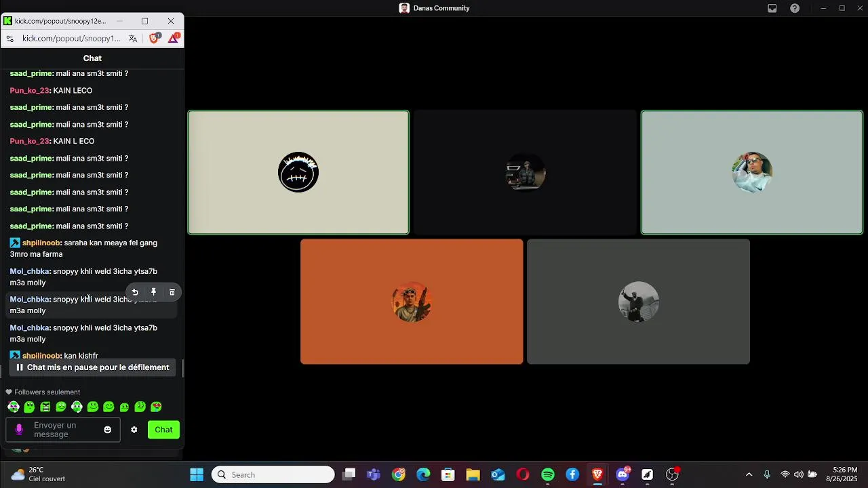Send message with green Chat button
This screenshot has width=868, height=488.
(x=163, y=430)
